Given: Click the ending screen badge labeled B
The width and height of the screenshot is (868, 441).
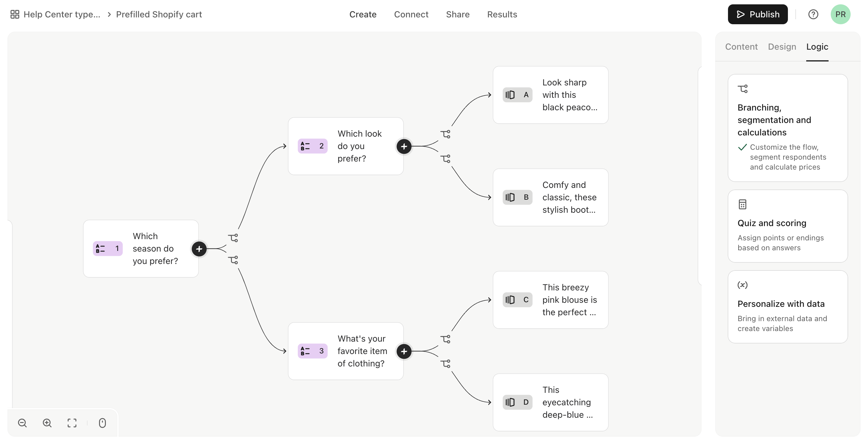Looking at the screenshot, I should tap(518, 197).
